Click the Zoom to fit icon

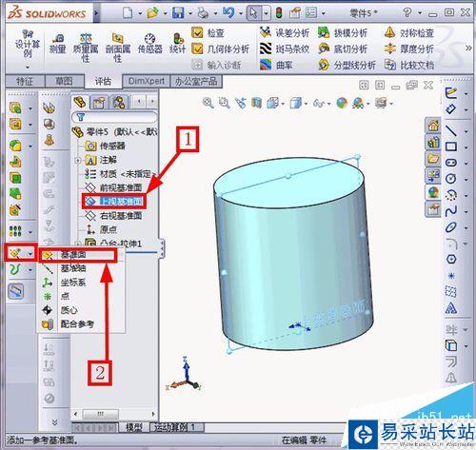pyautogui.click(x=208, y=103)
